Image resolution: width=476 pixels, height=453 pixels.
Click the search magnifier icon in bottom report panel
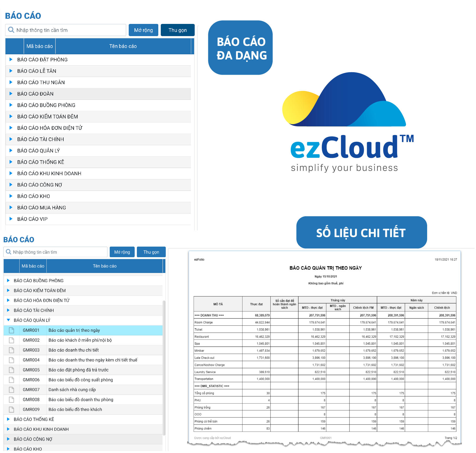pos(9,252)
